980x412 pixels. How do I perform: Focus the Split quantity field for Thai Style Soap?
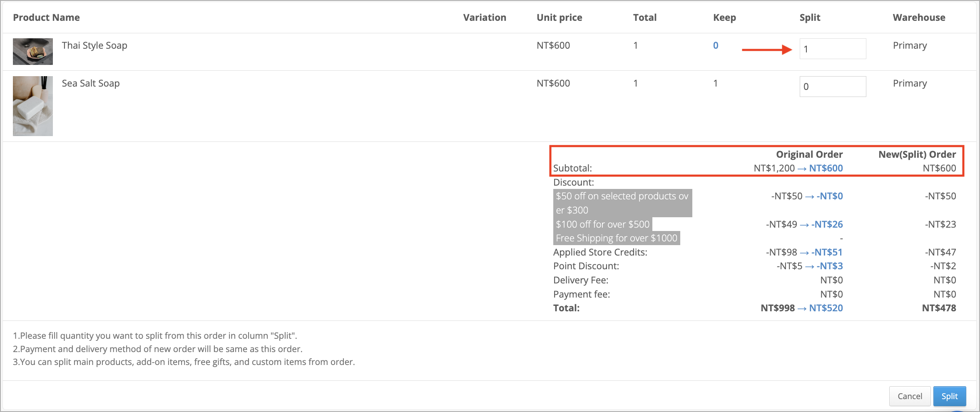833,49
